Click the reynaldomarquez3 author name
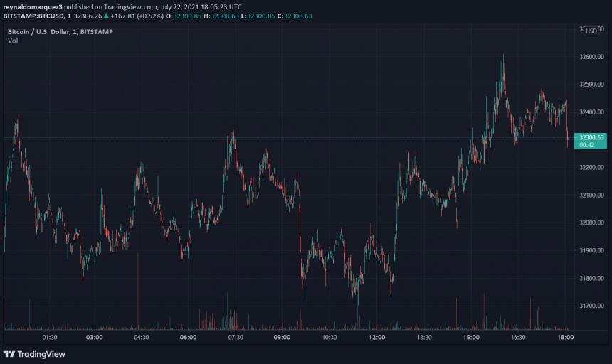This screenshot has width=612, height=364. (x=33, y=7)
